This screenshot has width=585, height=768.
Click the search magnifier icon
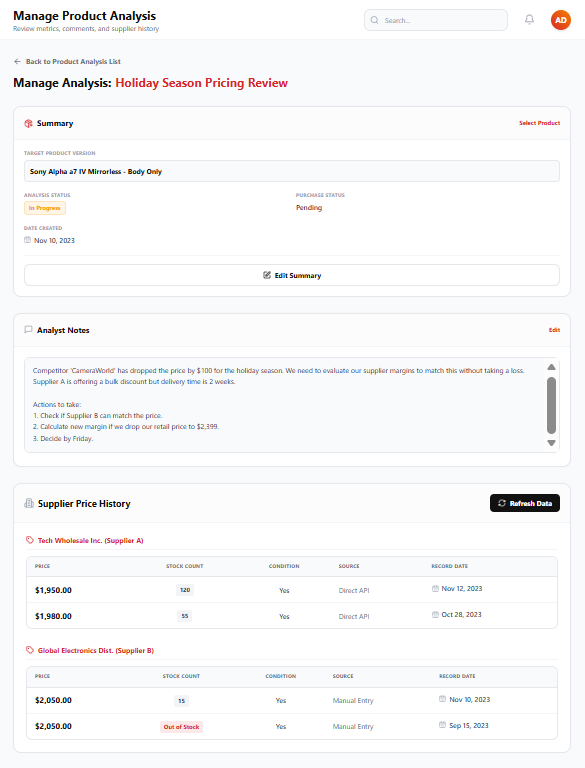374,20
